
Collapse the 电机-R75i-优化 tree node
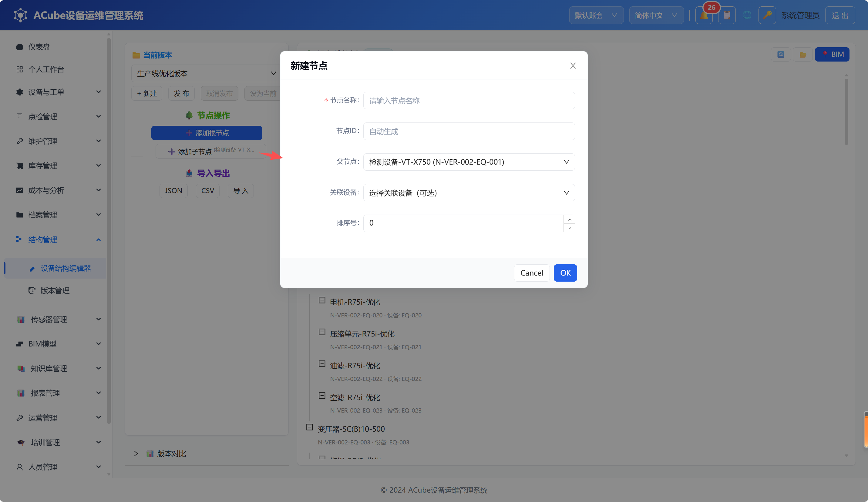(x=322, y=300)
